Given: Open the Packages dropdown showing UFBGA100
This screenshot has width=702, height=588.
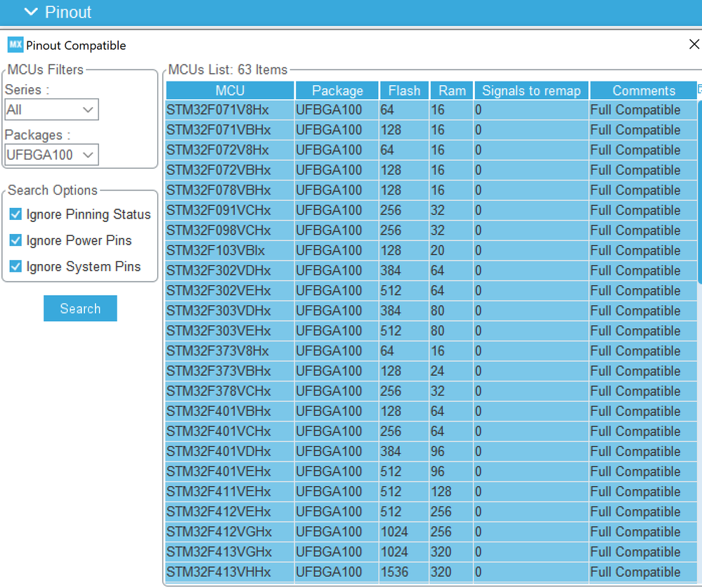Looking at the screenshot, I should [51, 155].
